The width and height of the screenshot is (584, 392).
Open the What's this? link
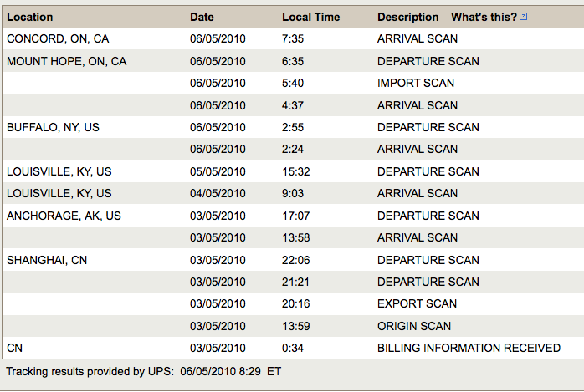point(484,17)
